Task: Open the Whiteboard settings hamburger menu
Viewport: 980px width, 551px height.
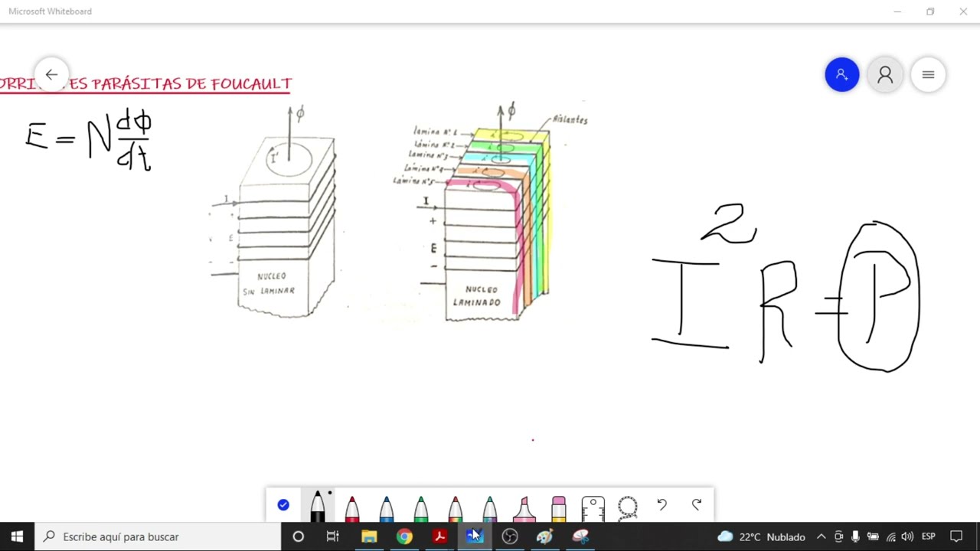Action: (928, 75)
